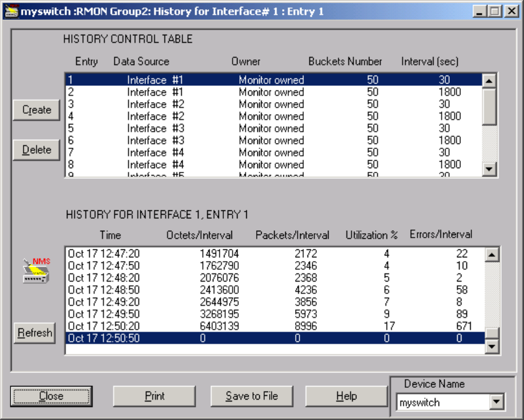The width and height of the screenshot is (524, 420).
Task: Print the history table
Action: tap(154, 396)
